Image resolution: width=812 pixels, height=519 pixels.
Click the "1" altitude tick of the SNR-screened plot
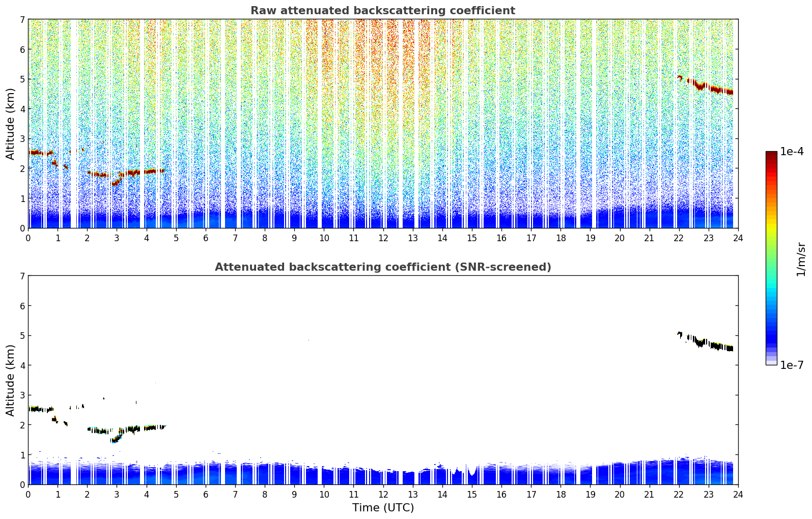[x=22, y=455]
